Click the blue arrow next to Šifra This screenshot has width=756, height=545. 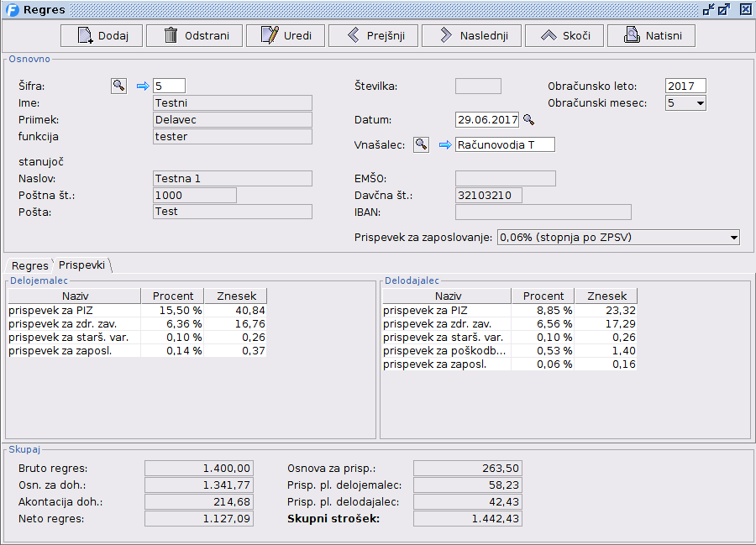(142, 86)
